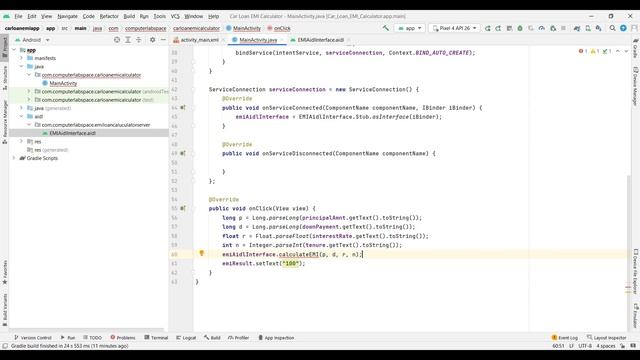This screenshot has width=640, height=360.
Task: Expand java (generated) folder
Action: [21, 108]
